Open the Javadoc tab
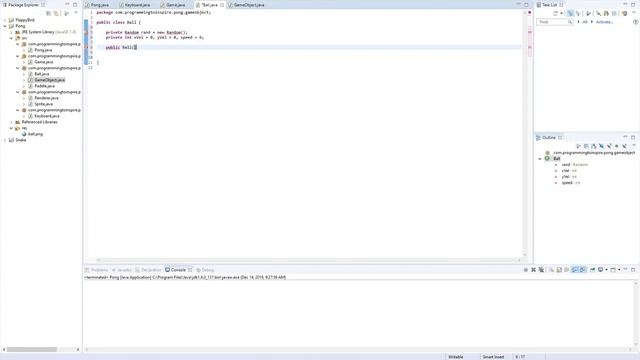Screen dimensions: 640x360 122,270
